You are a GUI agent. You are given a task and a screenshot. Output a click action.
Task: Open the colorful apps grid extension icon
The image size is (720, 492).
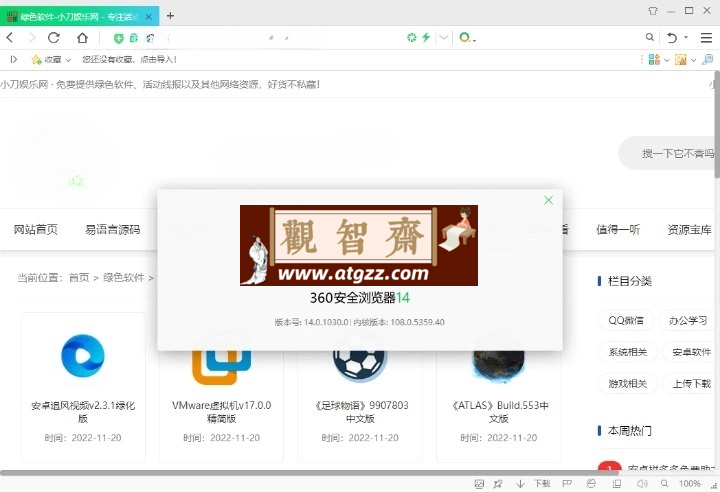[x=654, y=59]
